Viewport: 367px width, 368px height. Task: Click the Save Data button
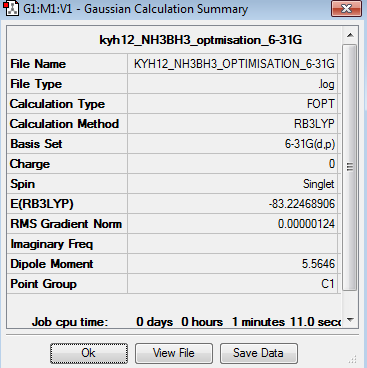tap(258, 353)
